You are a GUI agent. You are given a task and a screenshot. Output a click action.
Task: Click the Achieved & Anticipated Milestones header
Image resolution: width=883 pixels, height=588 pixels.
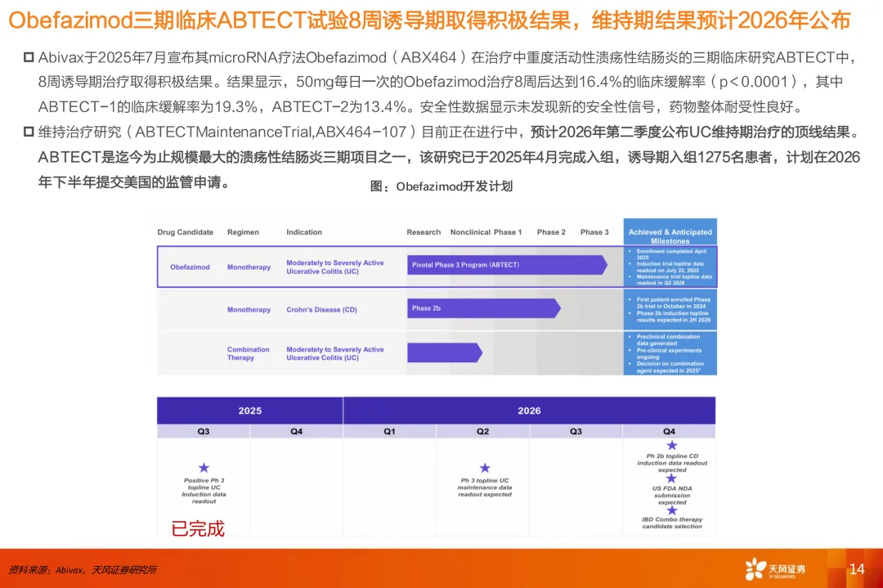pyautogui.click(x=670, y=232)
